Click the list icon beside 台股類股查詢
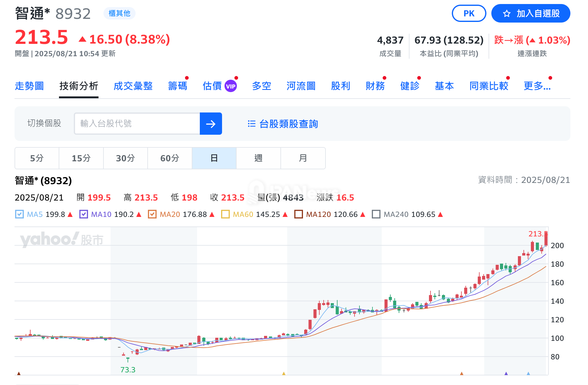 (251, 124)
